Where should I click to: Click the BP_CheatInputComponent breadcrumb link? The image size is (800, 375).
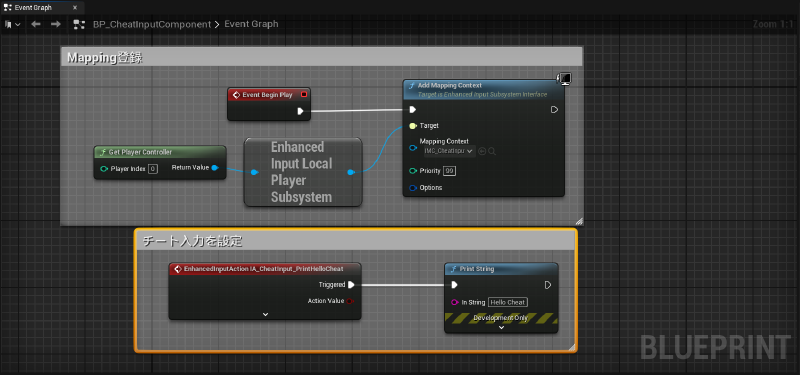click(x=152, y=24)
